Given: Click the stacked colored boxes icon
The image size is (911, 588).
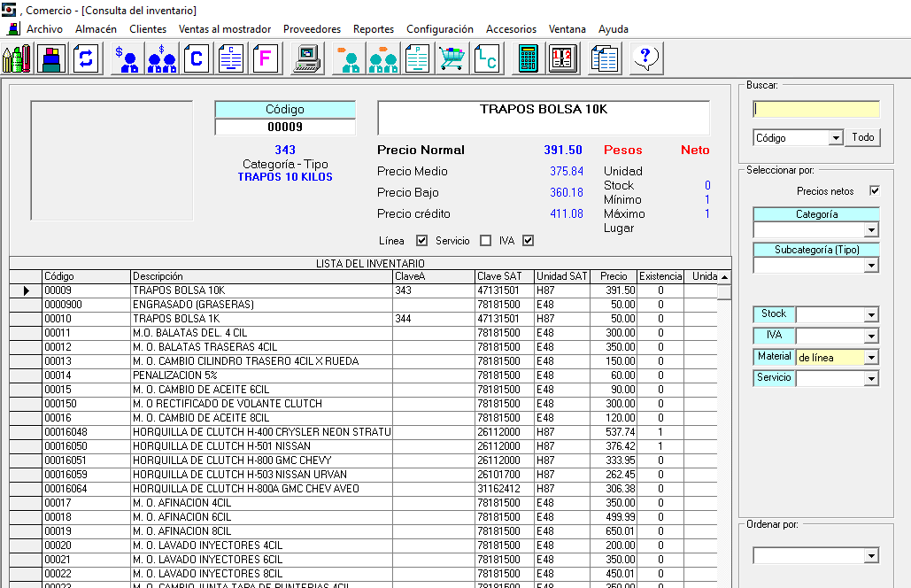Looking at the screenshot, I should click(52, 59).
